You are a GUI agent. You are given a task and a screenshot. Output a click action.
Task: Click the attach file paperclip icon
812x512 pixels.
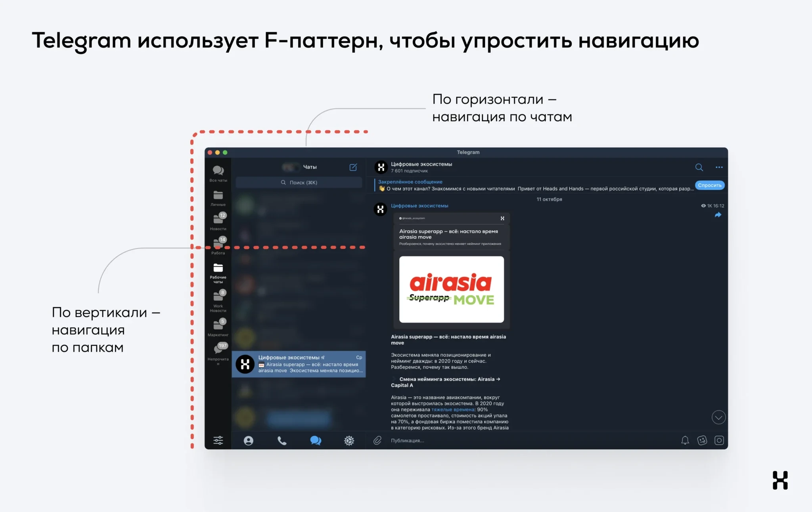[x=377, y=440]
